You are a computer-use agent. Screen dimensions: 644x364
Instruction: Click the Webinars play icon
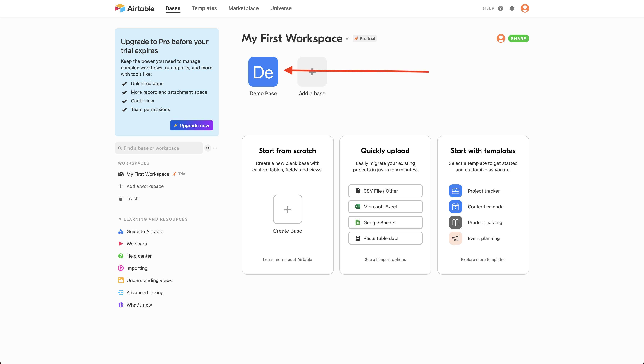(x=121, y=244)
